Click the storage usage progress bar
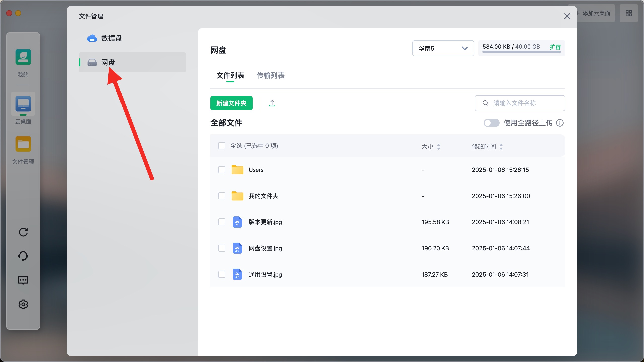Image resolution: width=644 pixels, height=362 pixels. pyautogui.click(x=521, y=52)
